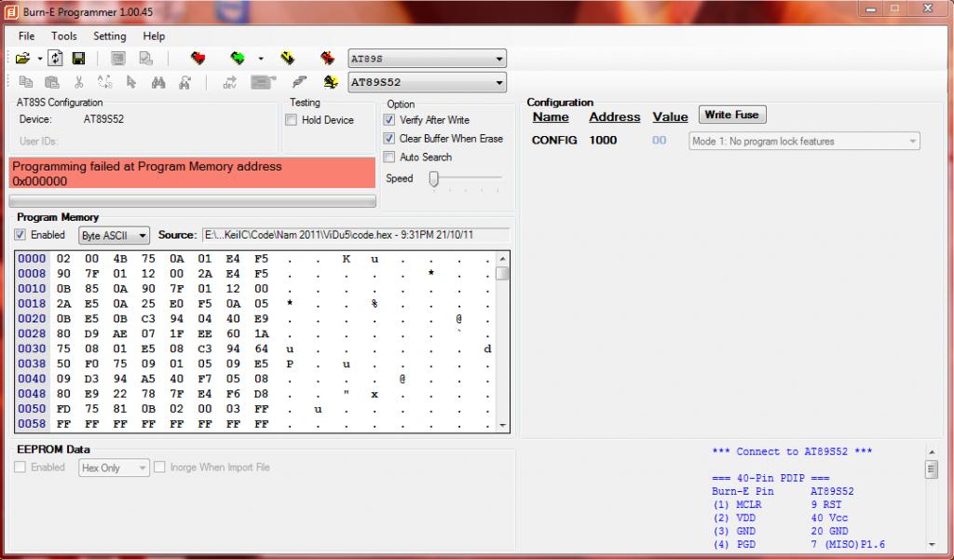The image size is (954, 560).
Task: Click the Write Fuse button
Action: (x=732, y=115)
